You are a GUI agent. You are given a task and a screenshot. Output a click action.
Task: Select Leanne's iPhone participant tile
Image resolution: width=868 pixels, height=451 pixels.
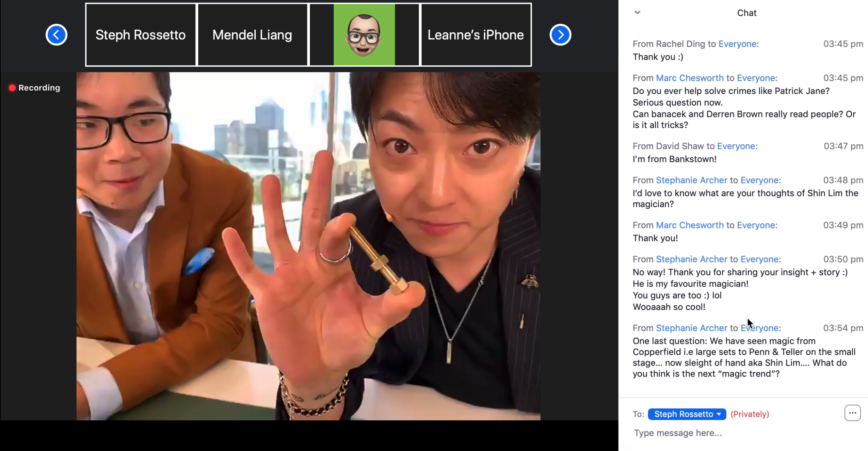pos(476,35)
